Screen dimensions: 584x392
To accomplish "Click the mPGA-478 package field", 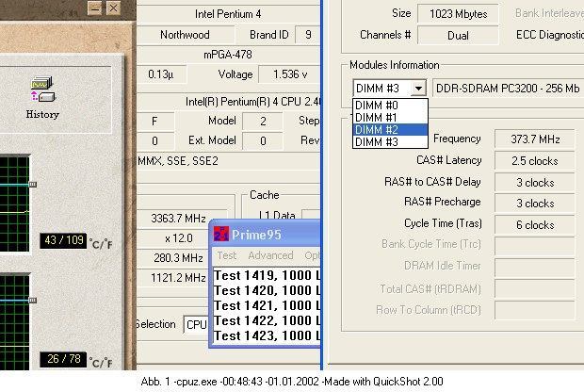I will (228, 55).
